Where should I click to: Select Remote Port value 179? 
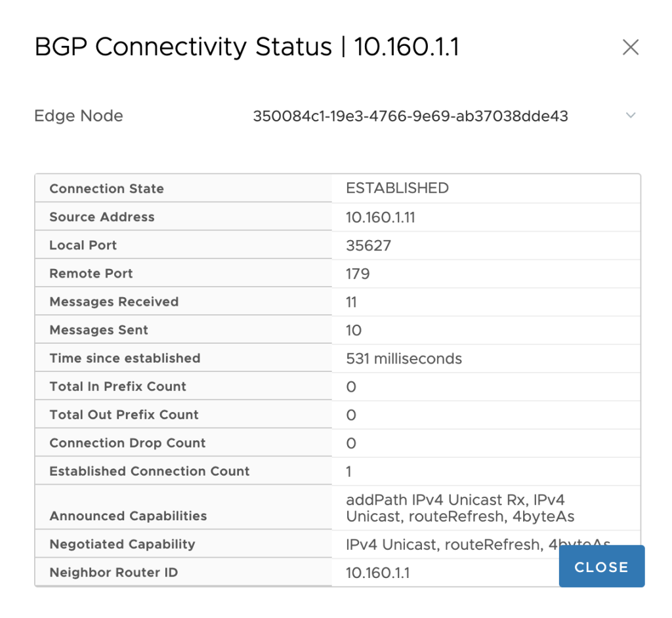click(358, 274)
